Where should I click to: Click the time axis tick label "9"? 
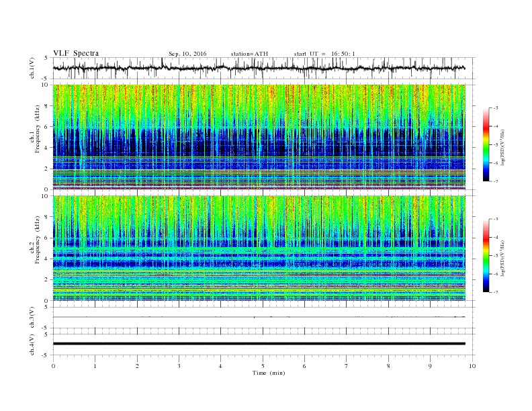(x=430, y=366)
